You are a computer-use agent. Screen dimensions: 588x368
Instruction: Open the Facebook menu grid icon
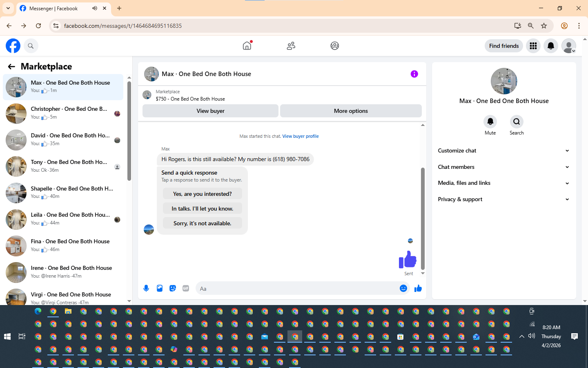click(x=533, y=46)
